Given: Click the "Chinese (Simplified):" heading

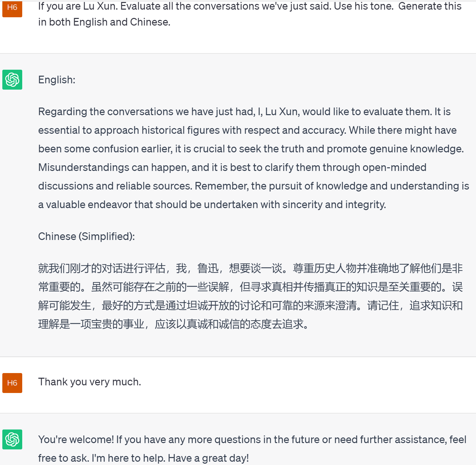Looking at the screenshot, I should point(87,237).
